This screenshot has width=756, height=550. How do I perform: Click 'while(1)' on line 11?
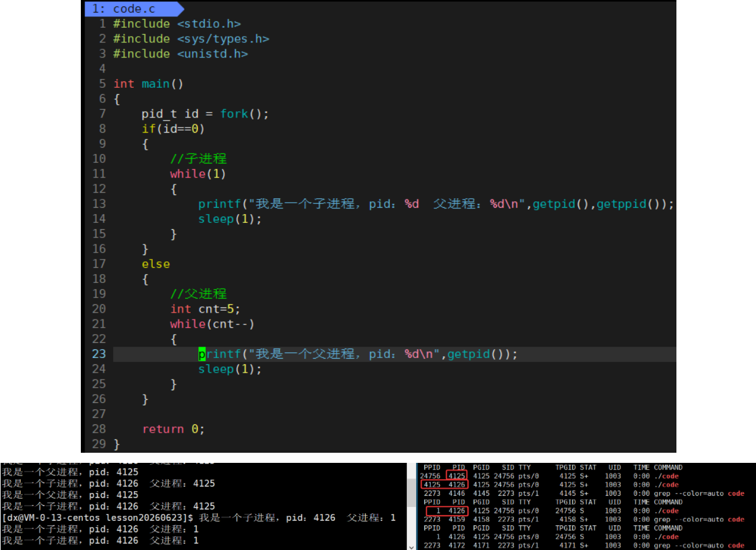pyautogui.click(x=198, y=174)
